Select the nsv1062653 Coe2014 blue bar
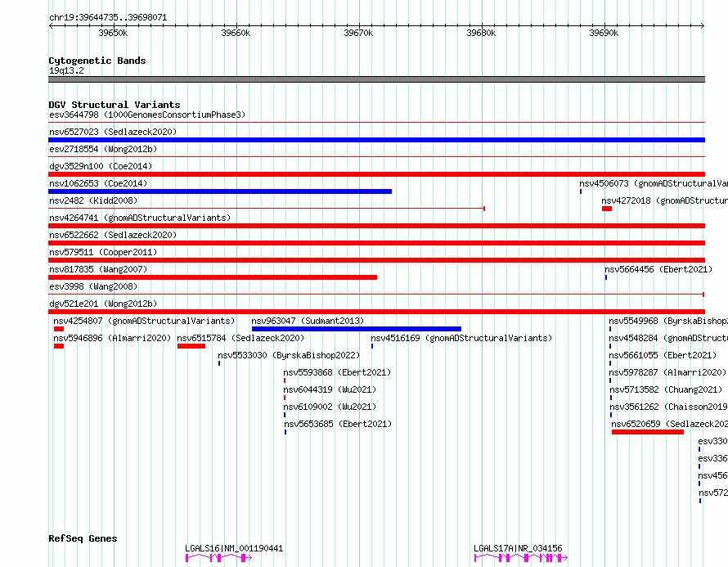 220,191
